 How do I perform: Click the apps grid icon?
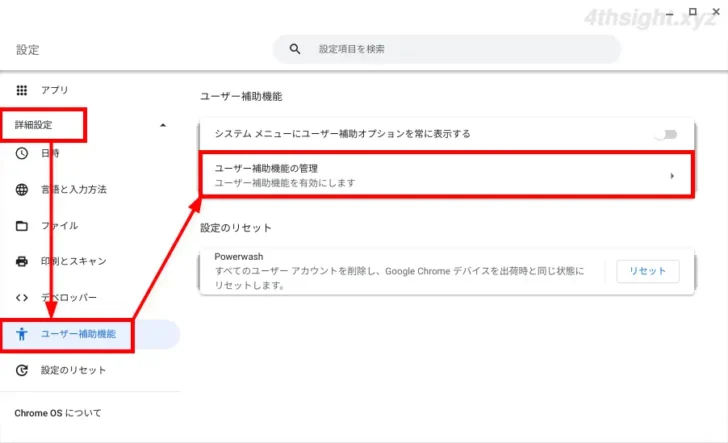(22, 90)
